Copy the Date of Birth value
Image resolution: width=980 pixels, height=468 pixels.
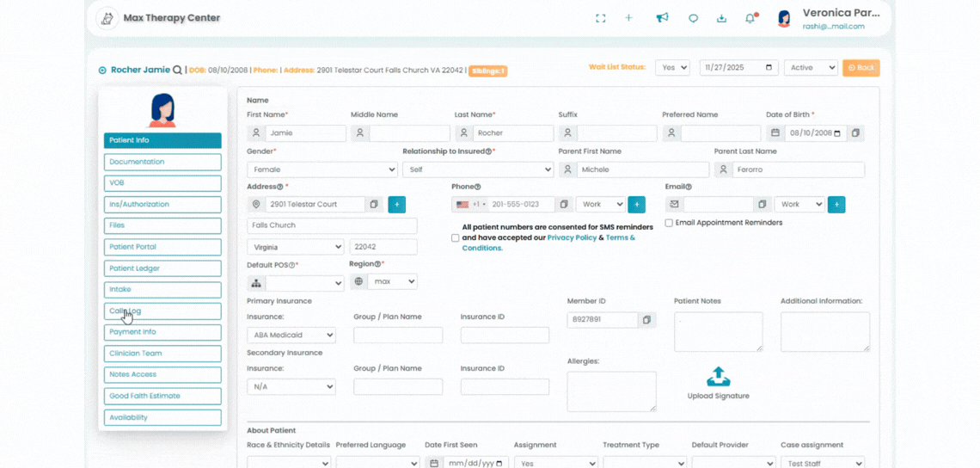coord(856,133)
